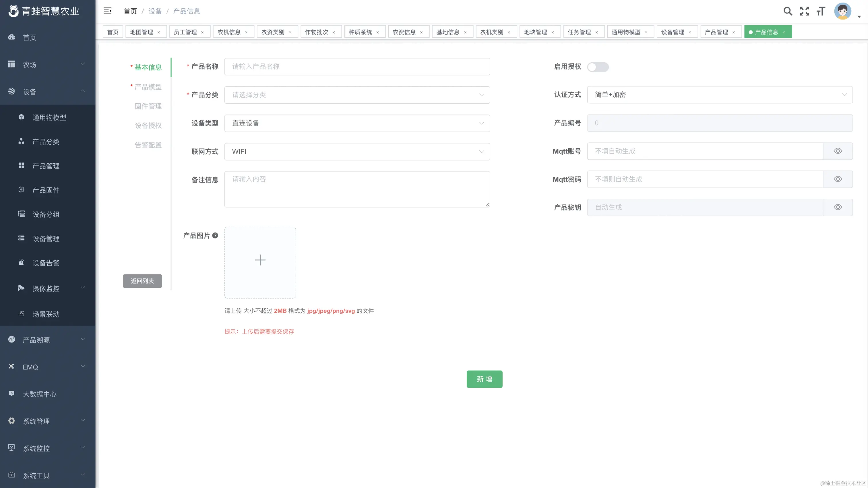Reveal the 产品秘钥 value
The width and height of the screenshot is (868, 488).
coord(838,207)
